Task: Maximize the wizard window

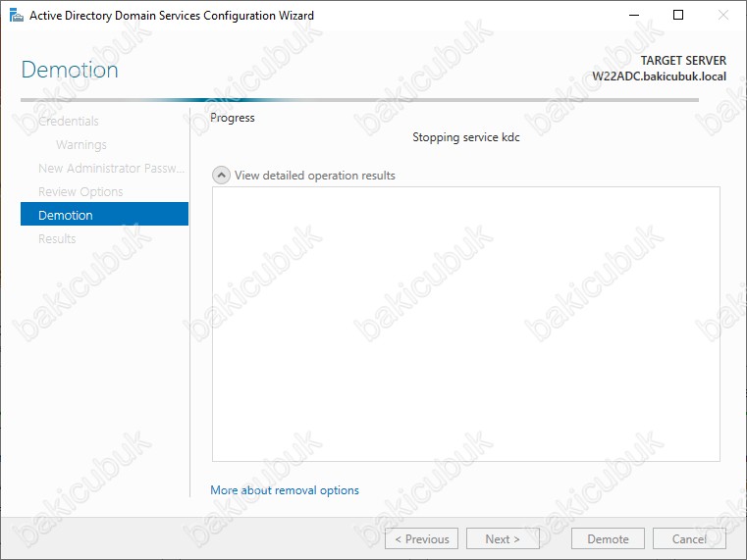Action: coord(678,16)
